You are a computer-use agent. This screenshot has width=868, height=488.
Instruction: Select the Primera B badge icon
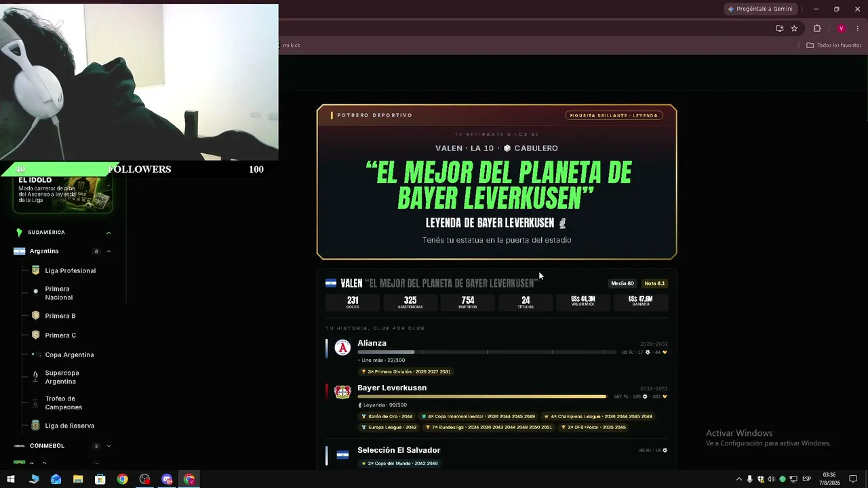point(36,316)
